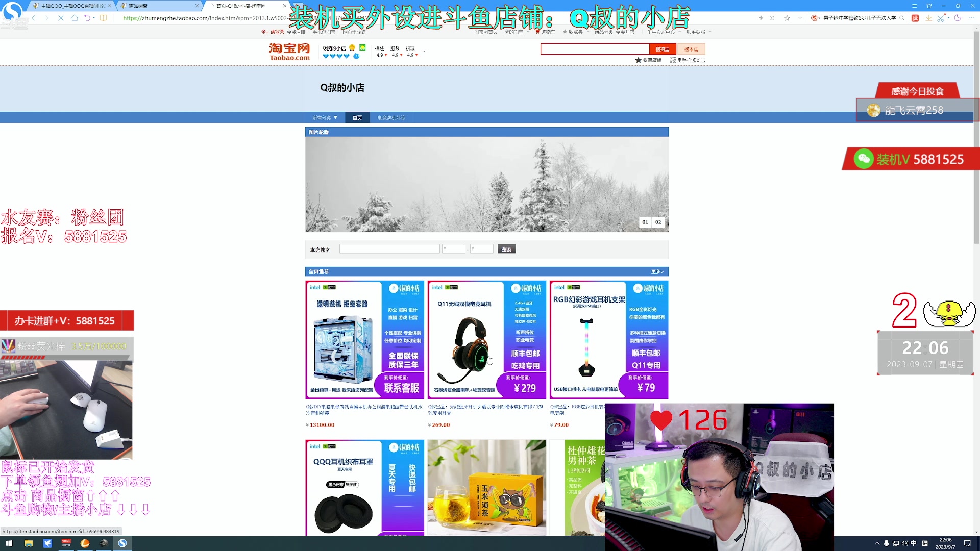This screenshot has width=980, height=551.
Task: Click the taskbar volume icon
Action: (904, 543)
